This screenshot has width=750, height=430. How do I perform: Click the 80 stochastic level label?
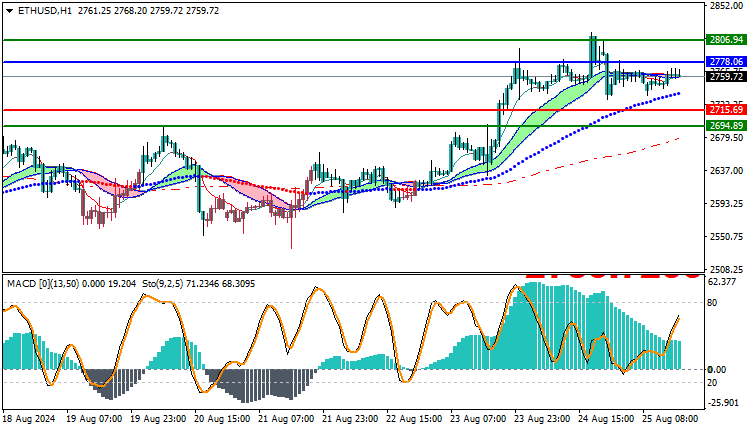[x=712, y=303]
